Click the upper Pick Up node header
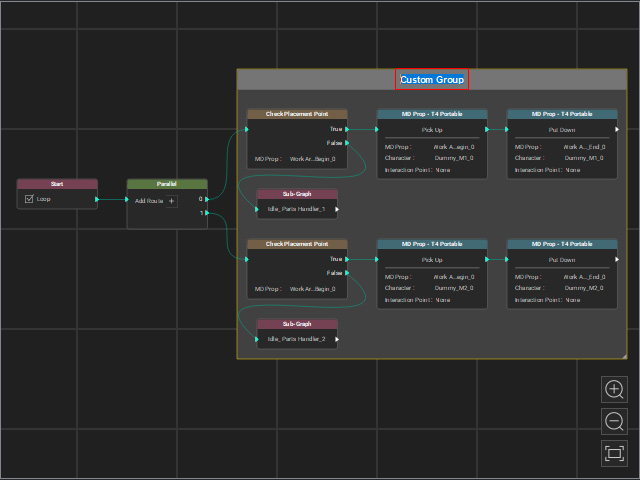 pos(432,114)
